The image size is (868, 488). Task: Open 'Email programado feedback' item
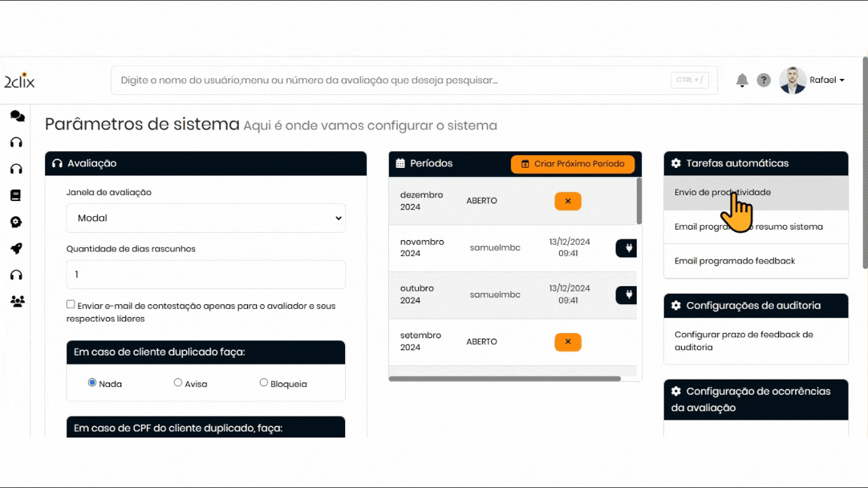[735, 261]
